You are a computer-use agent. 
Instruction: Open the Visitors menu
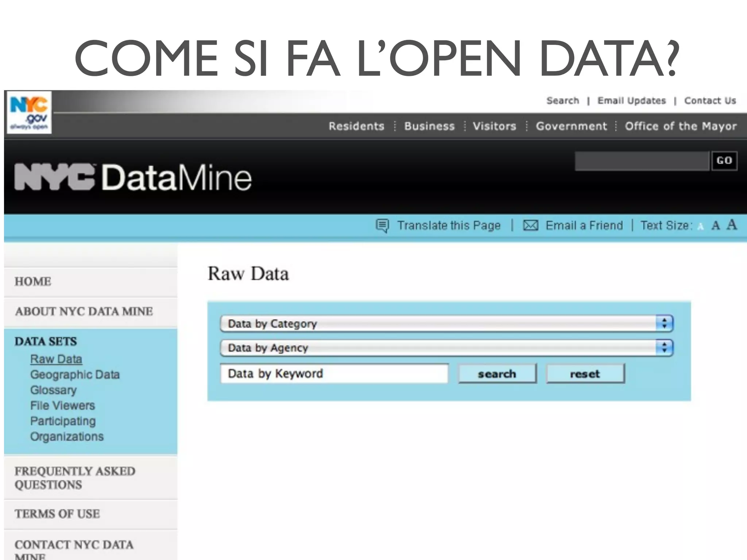495,126
